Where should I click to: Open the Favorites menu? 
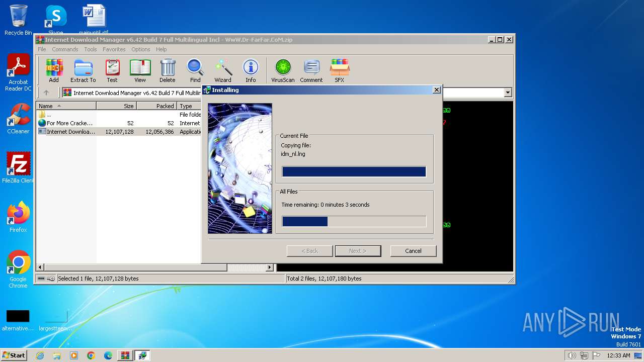(114, 49)
